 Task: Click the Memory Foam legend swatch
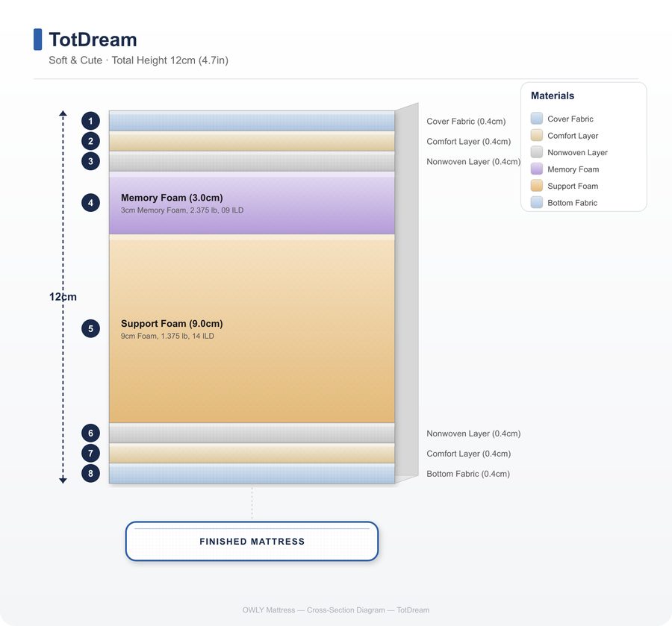point(537,169)
